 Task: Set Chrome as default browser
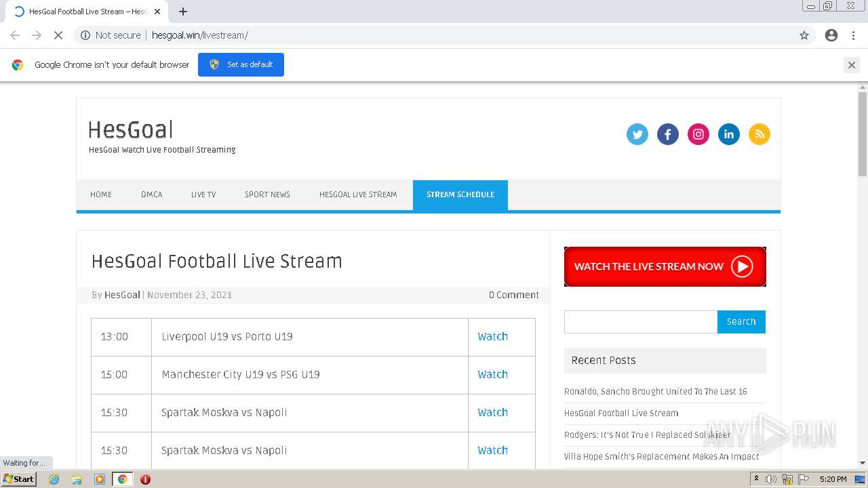tap(241, 64)
